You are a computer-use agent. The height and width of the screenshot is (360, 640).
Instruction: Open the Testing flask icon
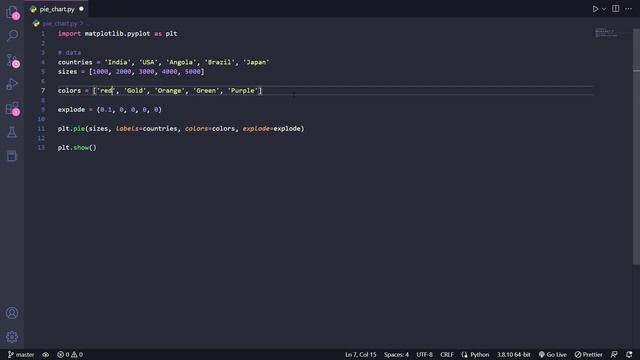point(12,132)
